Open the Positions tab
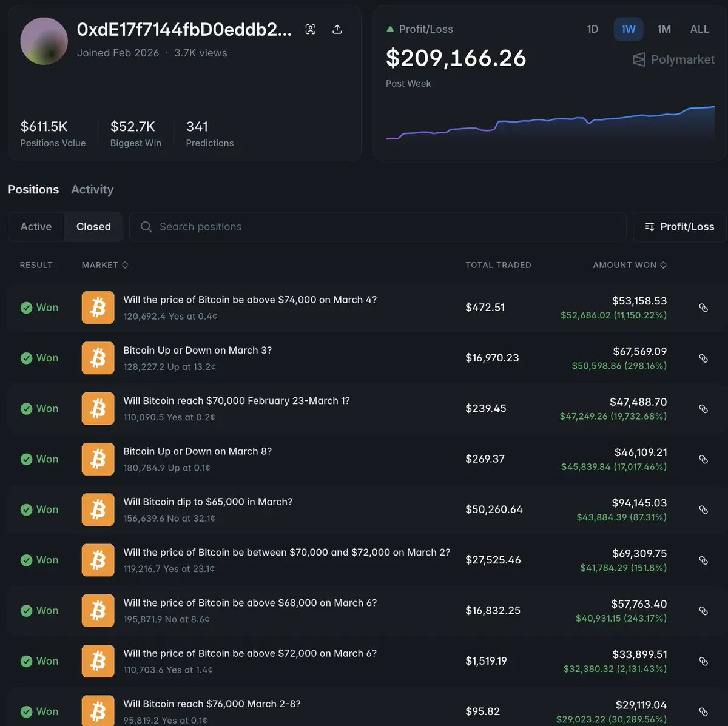The image size is (728, 726). tap(33, 189)
